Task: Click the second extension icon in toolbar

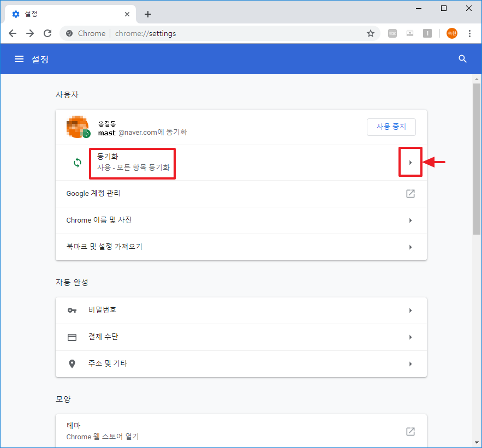Action: (410, 33)
